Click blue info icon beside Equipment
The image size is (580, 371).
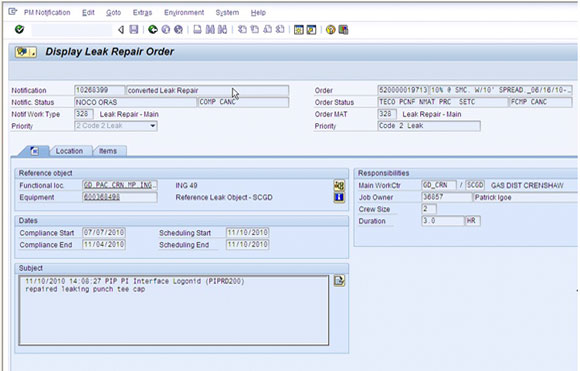[x=339, y=197]
